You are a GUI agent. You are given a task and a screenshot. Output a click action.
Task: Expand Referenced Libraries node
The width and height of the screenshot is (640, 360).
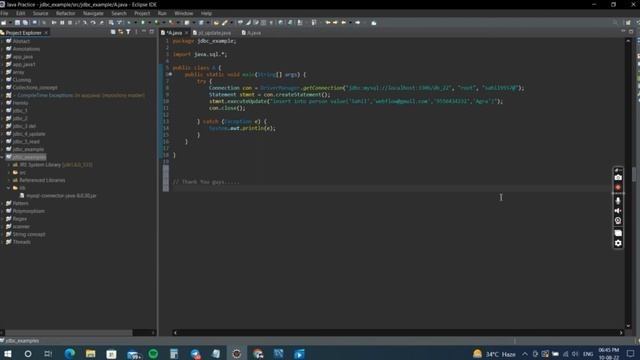click(x=9, y=180)
